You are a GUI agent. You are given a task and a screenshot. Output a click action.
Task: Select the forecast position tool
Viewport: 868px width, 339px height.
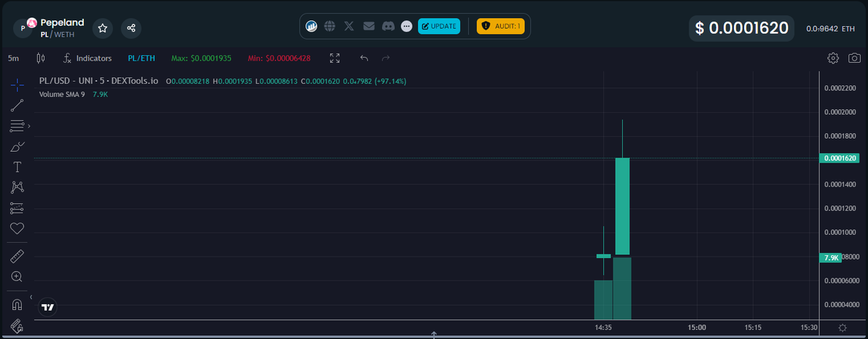17,208
